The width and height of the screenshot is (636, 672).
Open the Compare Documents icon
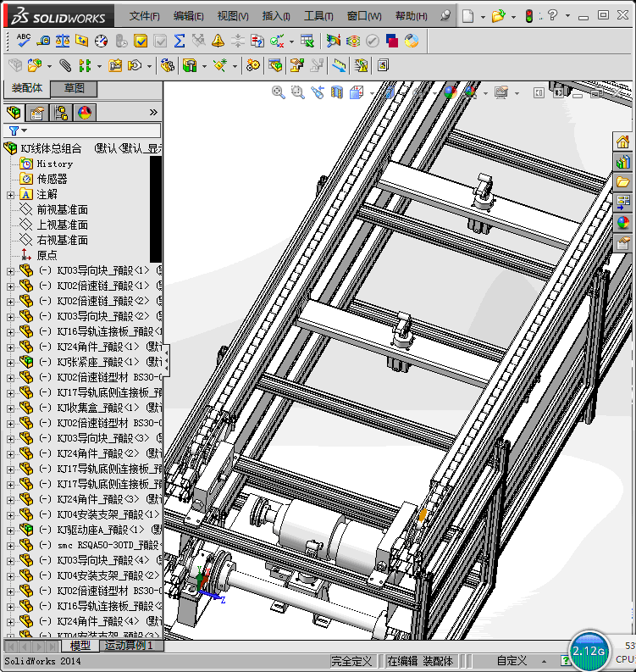pos(257,42)
